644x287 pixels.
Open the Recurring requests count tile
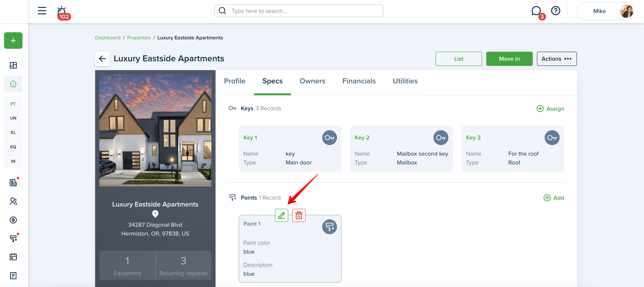(x=183, y=265)
